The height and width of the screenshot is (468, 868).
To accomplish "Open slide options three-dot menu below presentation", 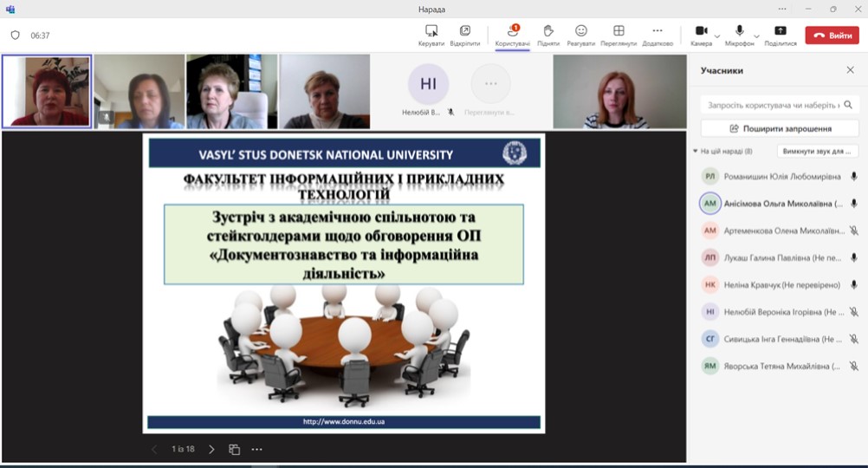I will coord(256,450).
